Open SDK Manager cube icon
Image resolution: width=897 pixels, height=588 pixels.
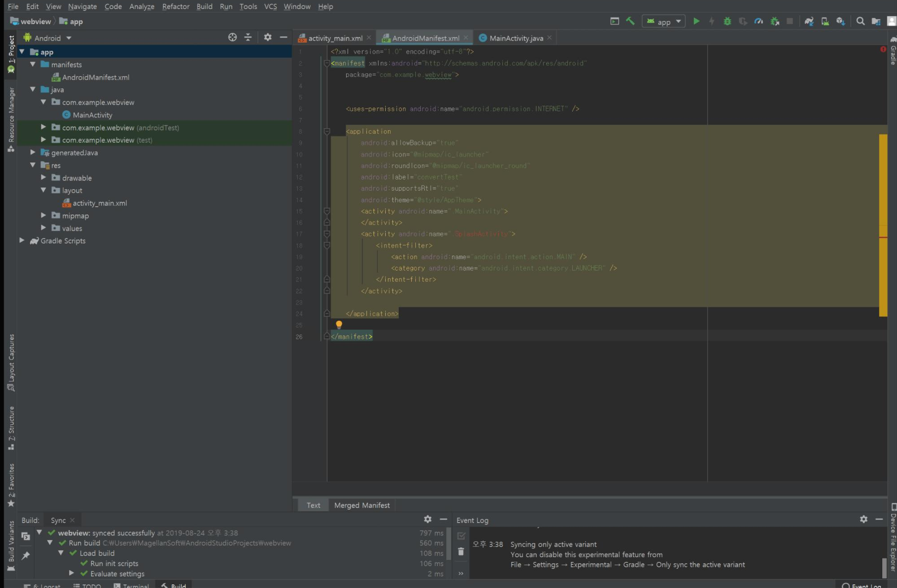click(840, 21)
